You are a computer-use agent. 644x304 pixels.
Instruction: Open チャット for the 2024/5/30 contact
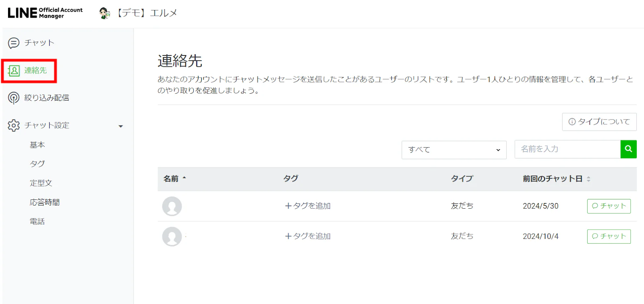click(609, 206)
